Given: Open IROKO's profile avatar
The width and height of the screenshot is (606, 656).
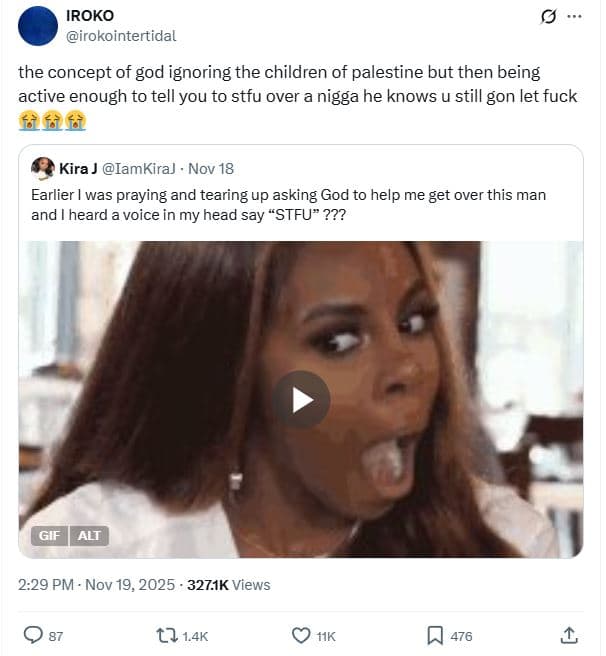Looking at the screenshot, I should pos(37,25).
